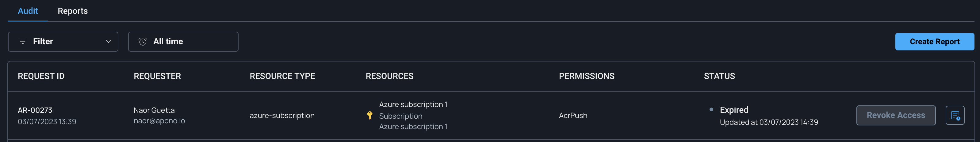The width and height of the screenshot is (980, 142).
Task: Open the All time range picker
Action: 183,41
